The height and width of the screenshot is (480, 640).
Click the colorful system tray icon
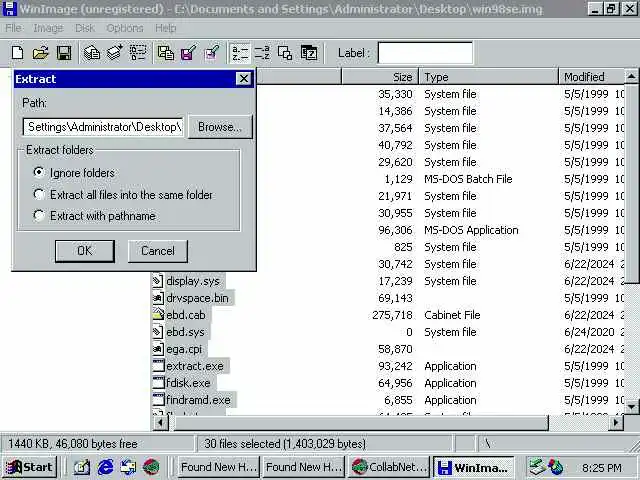tap(556, 467)
